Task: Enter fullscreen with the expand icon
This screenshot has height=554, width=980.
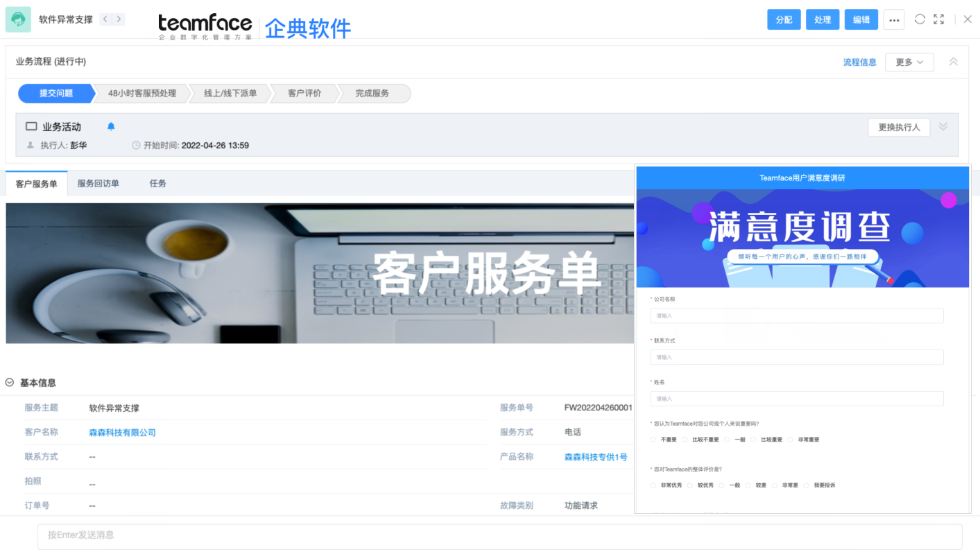Action: point(938,19)
